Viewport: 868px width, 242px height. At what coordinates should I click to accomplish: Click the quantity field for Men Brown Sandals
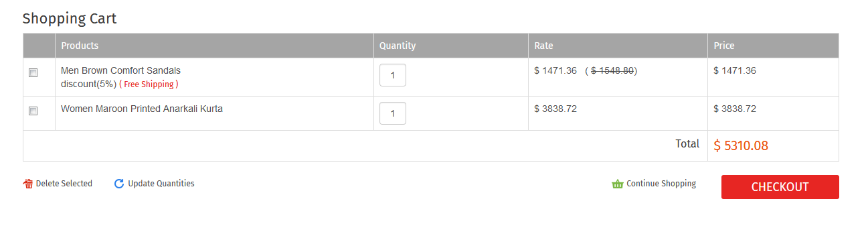[393, 75]
